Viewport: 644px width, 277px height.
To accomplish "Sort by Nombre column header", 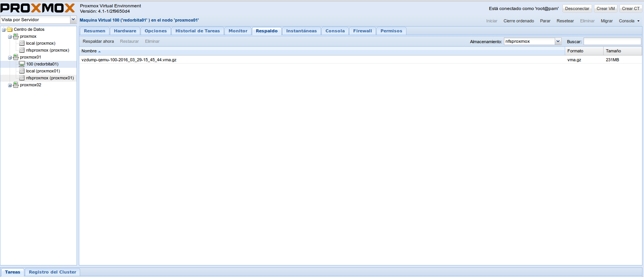I will click(89, 51).
